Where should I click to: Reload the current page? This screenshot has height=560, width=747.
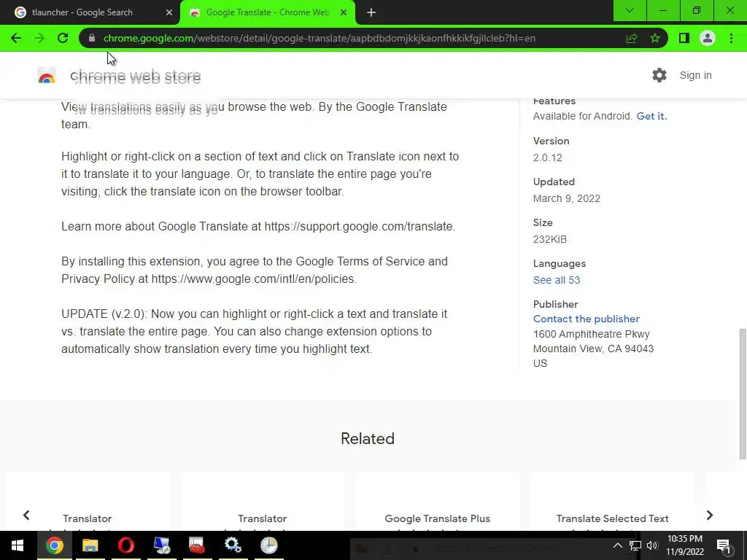[63, 38]
